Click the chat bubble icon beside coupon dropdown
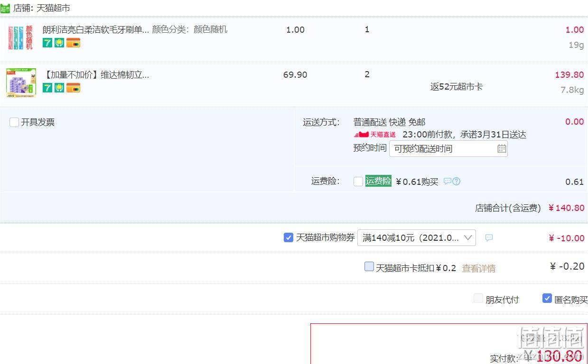588x364 pixels. click(x=489, y=237)
